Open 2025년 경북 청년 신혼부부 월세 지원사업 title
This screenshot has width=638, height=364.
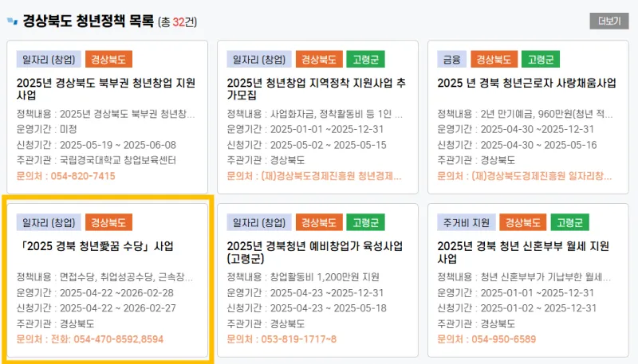coord(523,252)
